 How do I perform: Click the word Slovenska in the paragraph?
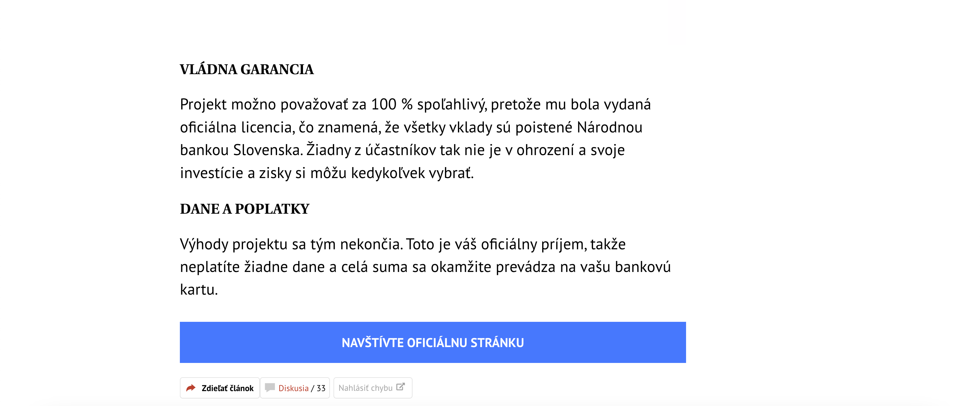click(x=267, y=150)
